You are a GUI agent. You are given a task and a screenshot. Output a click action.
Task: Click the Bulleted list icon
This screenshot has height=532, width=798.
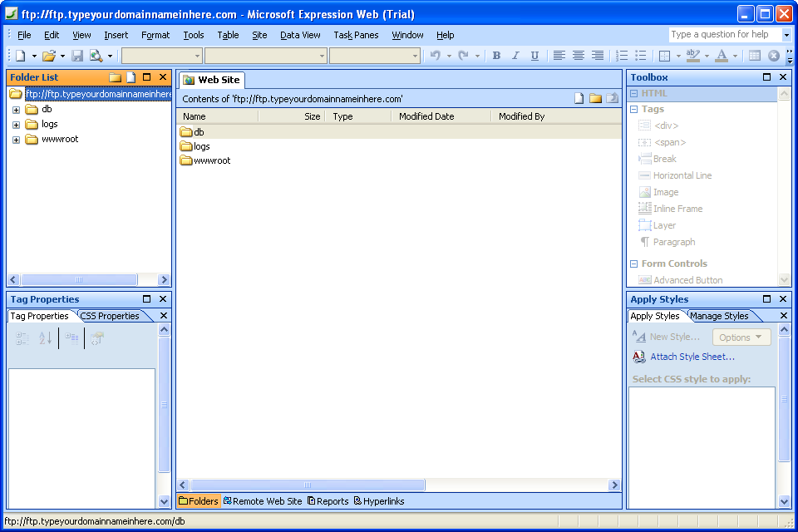(641, 56)
